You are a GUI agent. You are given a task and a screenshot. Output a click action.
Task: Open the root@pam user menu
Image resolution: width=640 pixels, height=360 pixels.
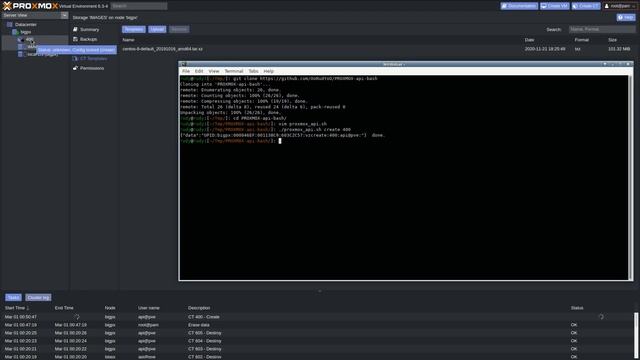[619, 6]
